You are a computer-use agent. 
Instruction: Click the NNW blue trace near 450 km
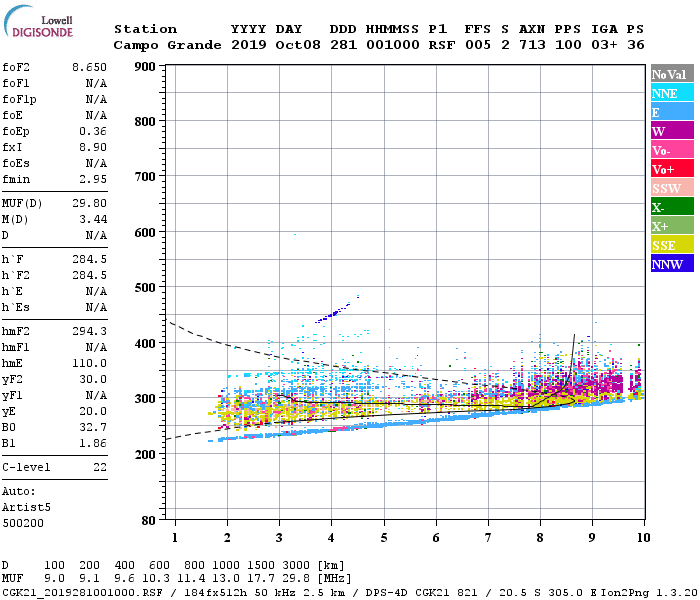pos(333,313)
